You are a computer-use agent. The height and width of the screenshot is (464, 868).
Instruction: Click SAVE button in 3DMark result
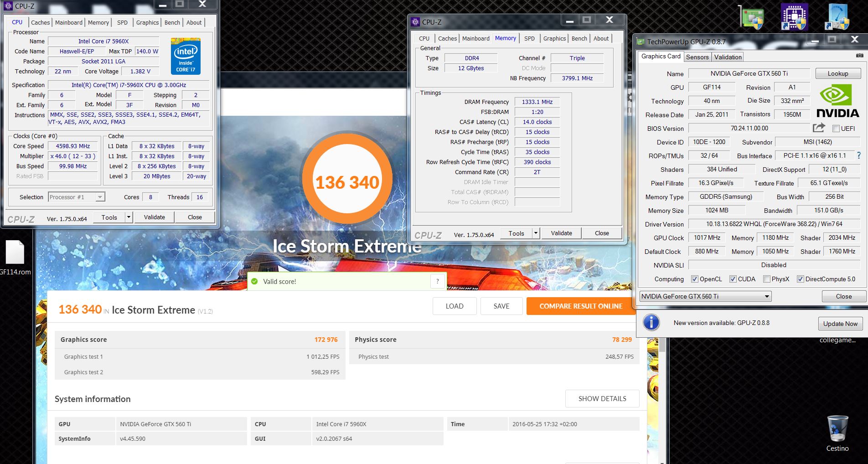(501, 306)
